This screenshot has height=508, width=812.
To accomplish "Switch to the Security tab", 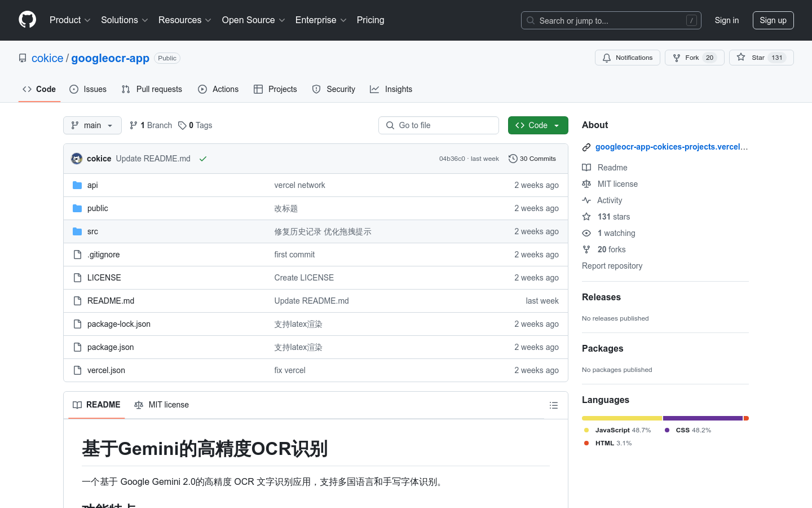I will click(x=334, y=89).
